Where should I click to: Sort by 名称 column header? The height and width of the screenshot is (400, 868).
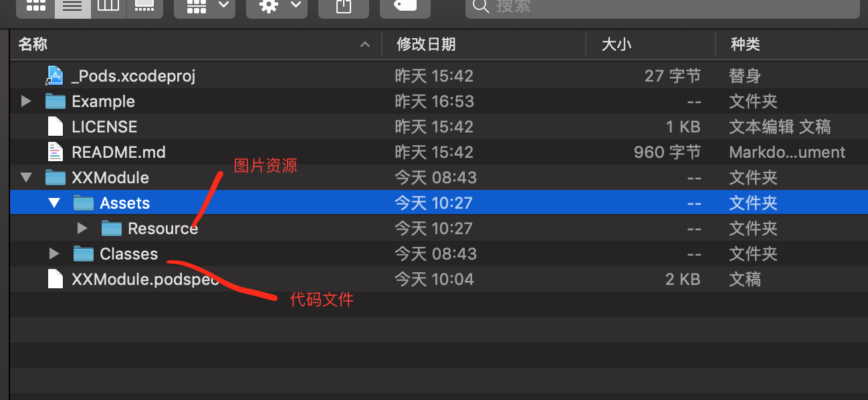(195, 45)
